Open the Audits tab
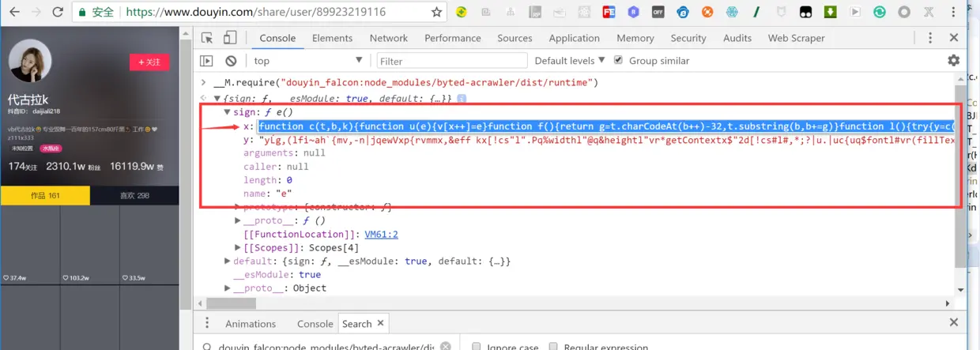 point(737,38)
